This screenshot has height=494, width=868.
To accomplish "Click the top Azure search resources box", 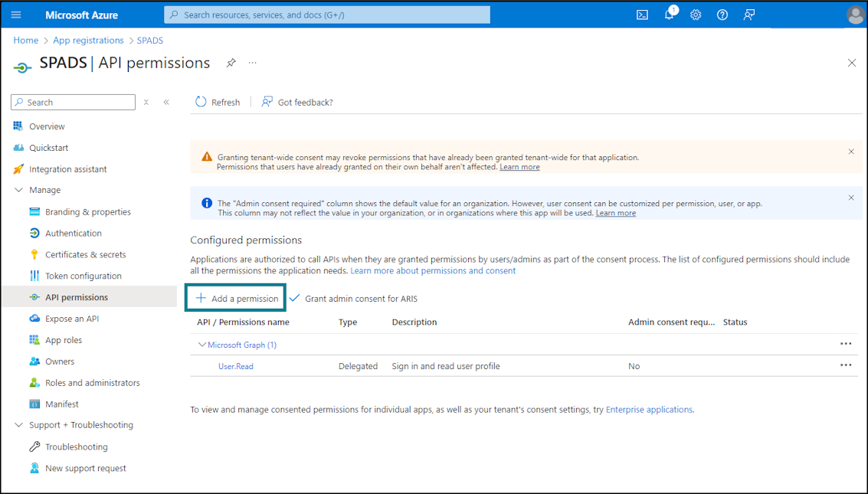I will tap(326, 15).
